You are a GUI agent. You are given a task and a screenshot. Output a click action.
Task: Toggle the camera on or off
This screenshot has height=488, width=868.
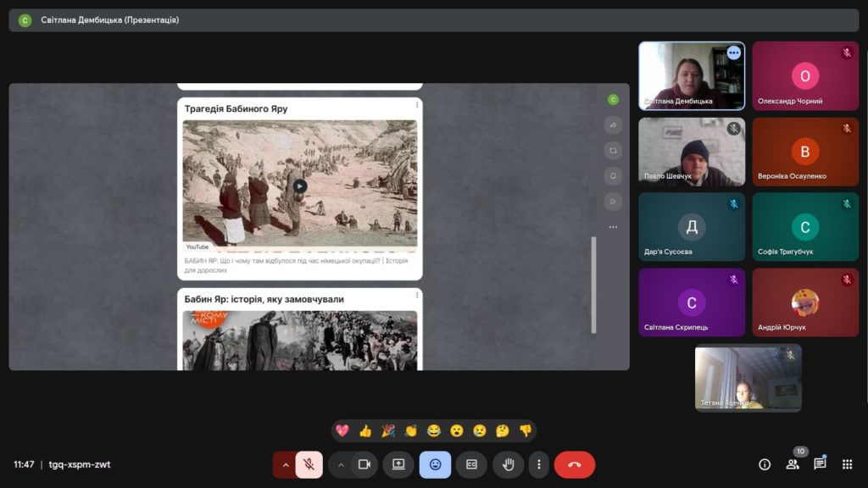pyautogui.click(x=364, y=464)
